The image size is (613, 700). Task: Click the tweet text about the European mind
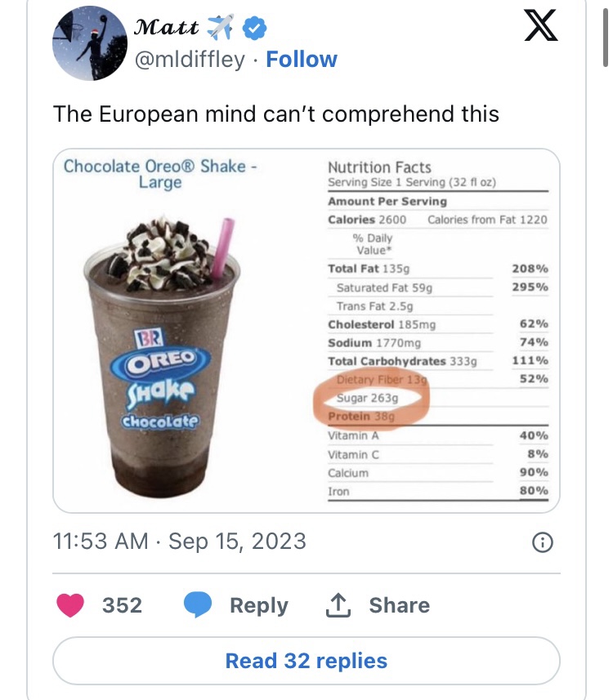[275, 113]
